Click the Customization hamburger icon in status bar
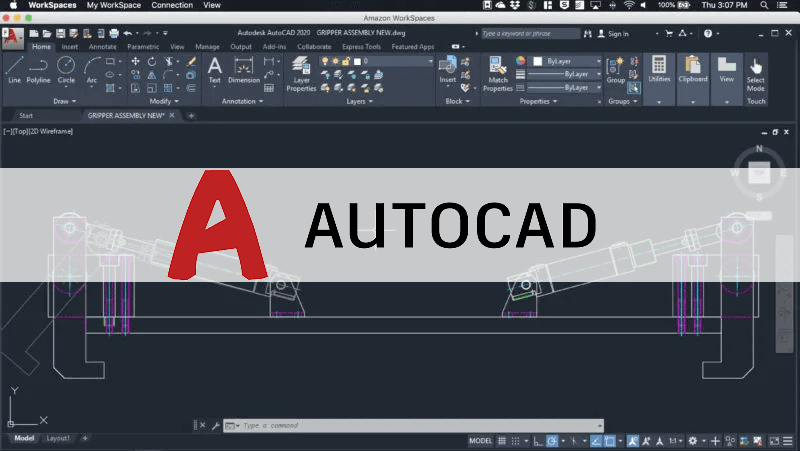The image size is (800, 451). click(x=788, y=441)
